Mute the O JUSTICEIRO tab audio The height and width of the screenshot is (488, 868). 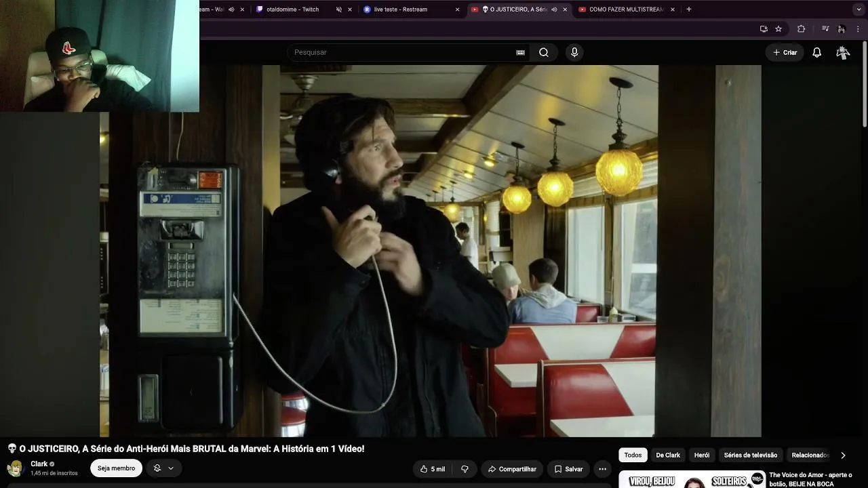(x=554, y=9)
